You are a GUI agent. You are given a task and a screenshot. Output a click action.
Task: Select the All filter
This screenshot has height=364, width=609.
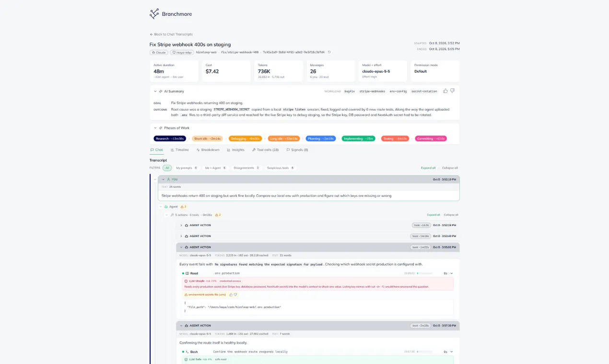coord(167,168)
